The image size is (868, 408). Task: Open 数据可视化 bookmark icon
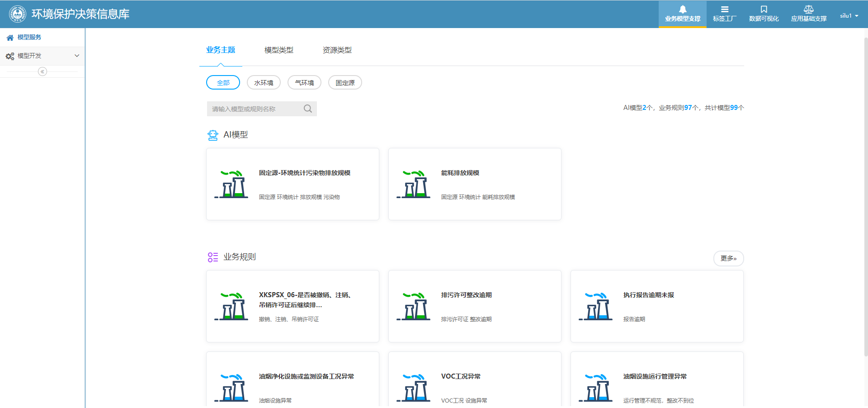coord(764,9)
